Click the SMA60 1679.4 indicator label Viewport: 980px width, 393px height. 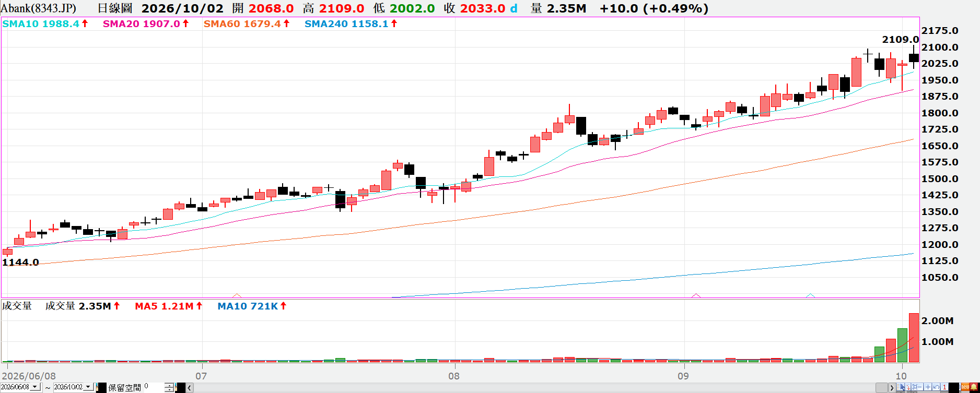pyautogui.click(x=242, y=23)
